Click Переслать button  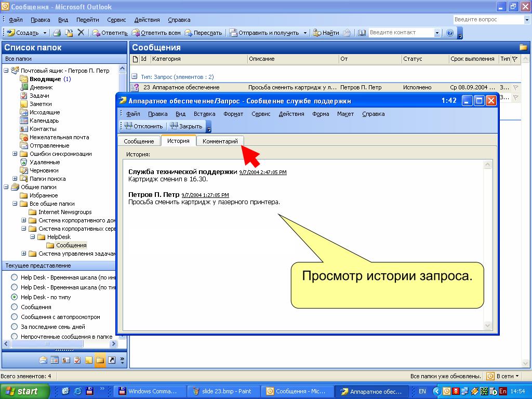pos(203,33)
